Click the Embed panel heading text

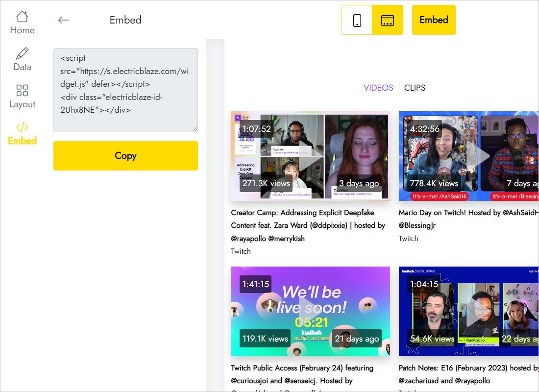click(125, 20)
